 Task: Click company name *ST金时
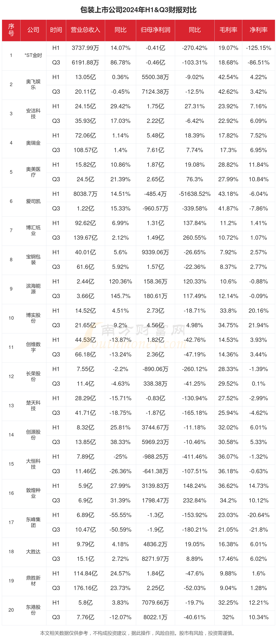(33, 55)
